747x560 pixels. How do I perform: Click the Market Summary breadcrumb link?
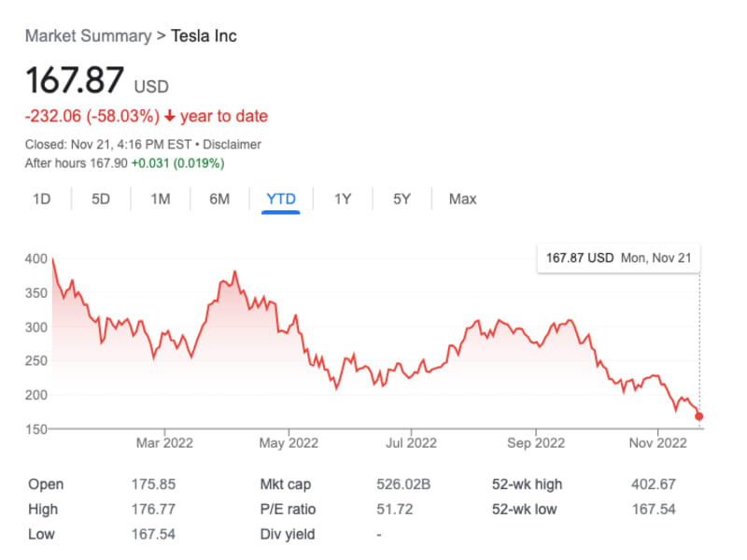click(88, 36)
